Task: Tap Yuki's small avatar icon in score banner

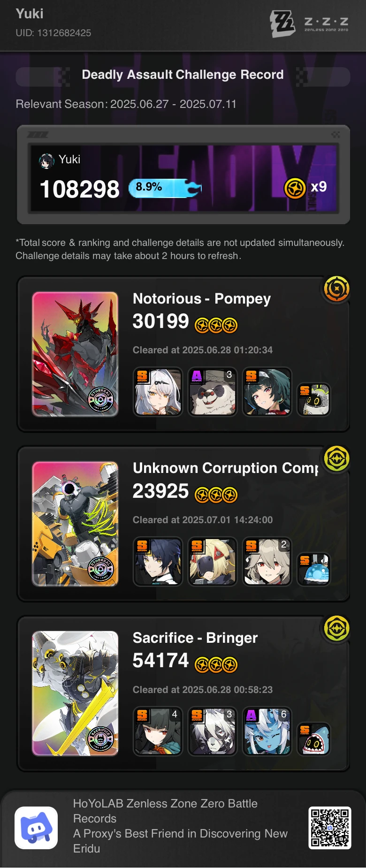Action: point(46,160)
